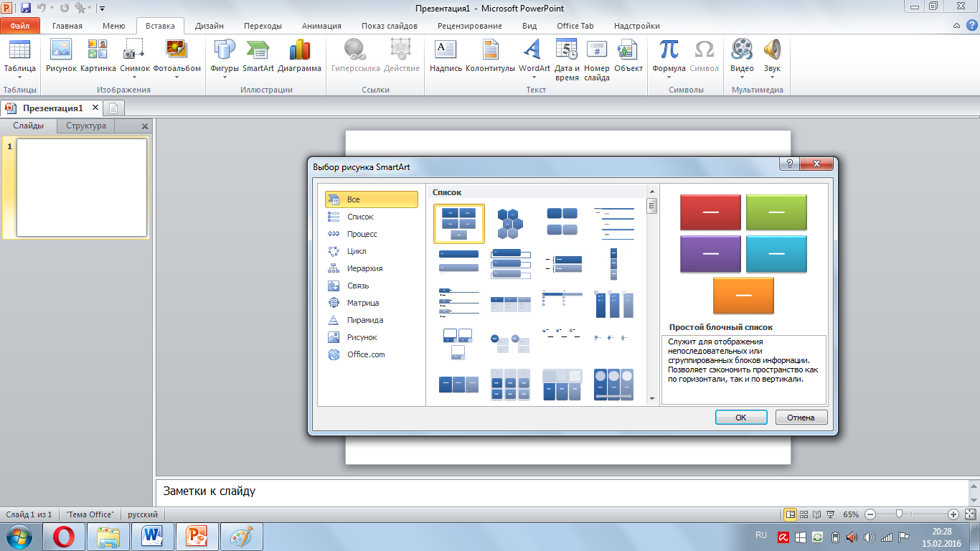Insert a picture with the Рисунок icon
Screen dimensions: 980x551
coord(61,57)
